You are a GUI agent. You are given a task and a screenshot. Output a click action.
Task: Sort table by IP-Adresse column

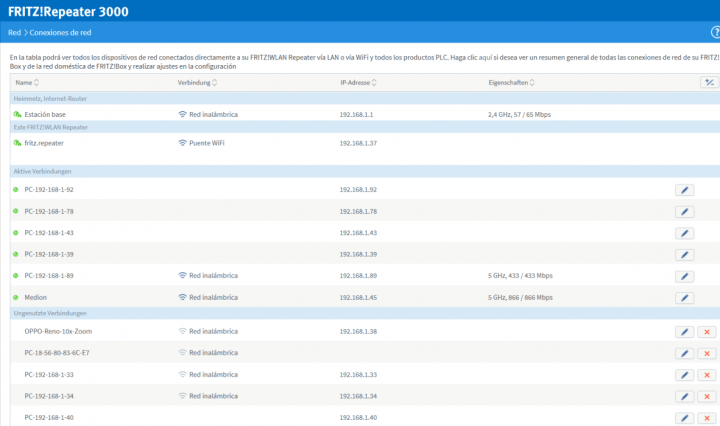point(358,83)
